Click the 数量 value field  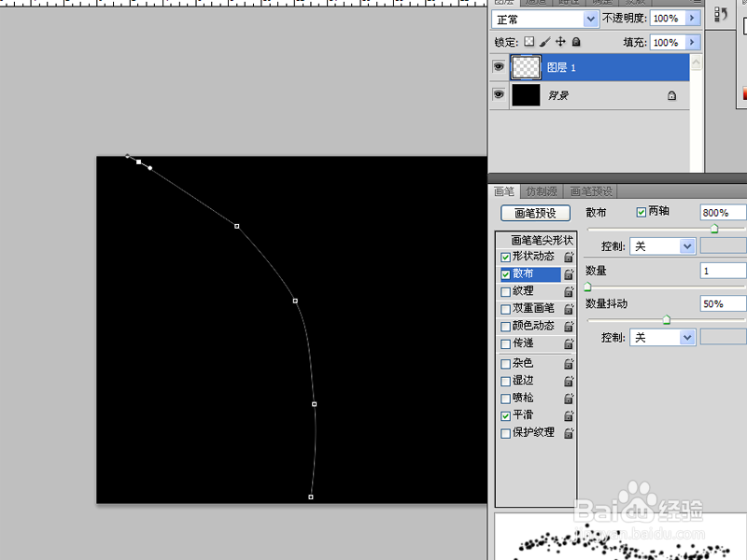pos(723,271)
